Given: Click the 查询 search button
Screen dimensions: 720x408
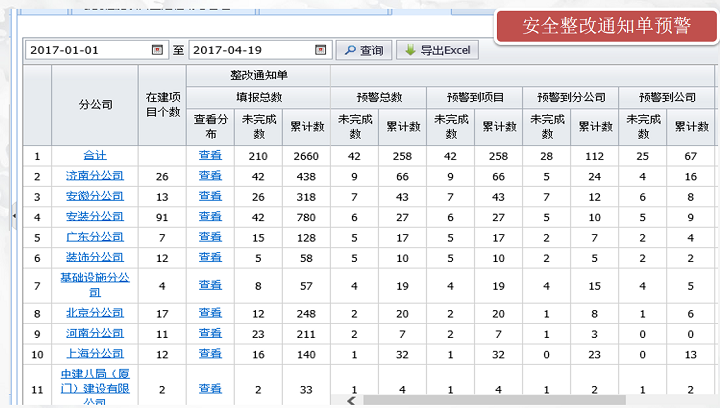Looking at the screenshot, I should pyautogui.click(x=363, y=50).
